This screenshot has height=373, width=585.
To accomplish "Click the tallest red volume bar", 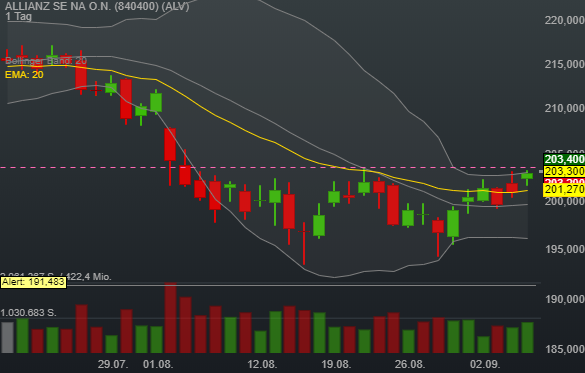I will coord(171,318).
